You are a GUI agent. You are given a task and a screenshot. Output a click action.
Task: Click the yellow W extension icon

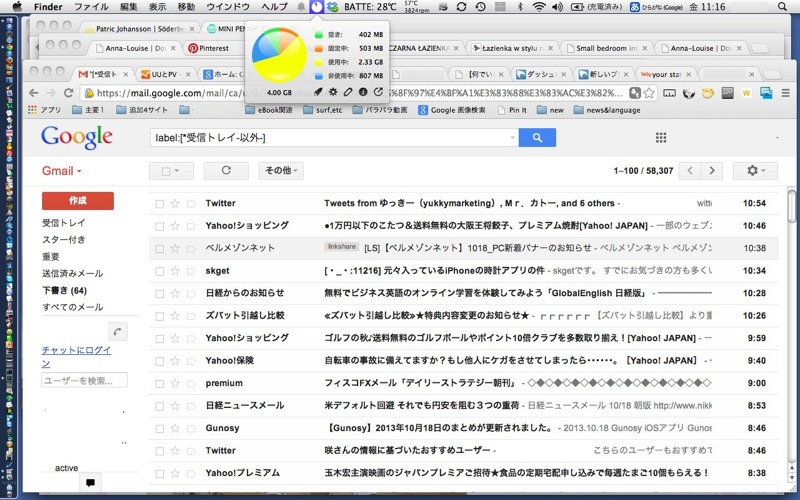coord(746,93)
